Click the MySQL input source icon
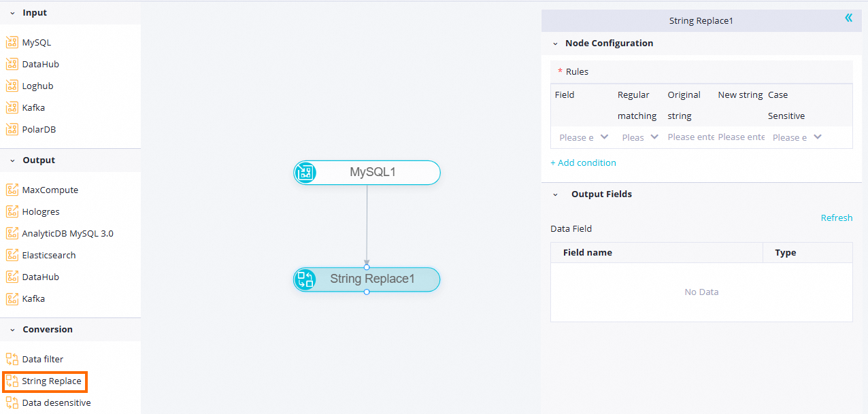Image resolution: width=868 pixels, height=414 pixels. pos(12,42)
